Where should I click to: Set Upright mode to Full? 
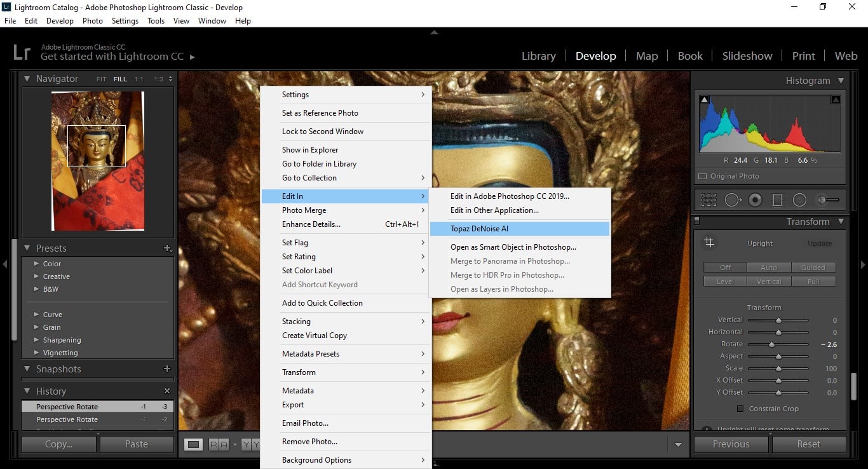pyautogui.click(x=813, y=282)
